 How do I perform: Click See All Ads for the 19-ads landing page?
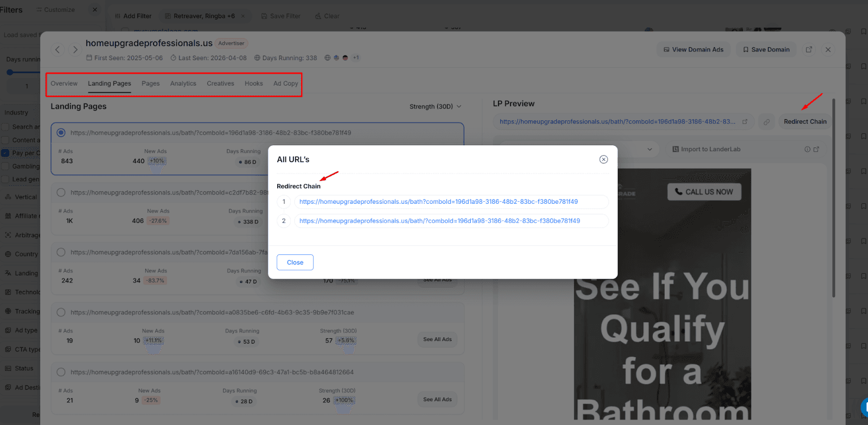click(437, 339)
